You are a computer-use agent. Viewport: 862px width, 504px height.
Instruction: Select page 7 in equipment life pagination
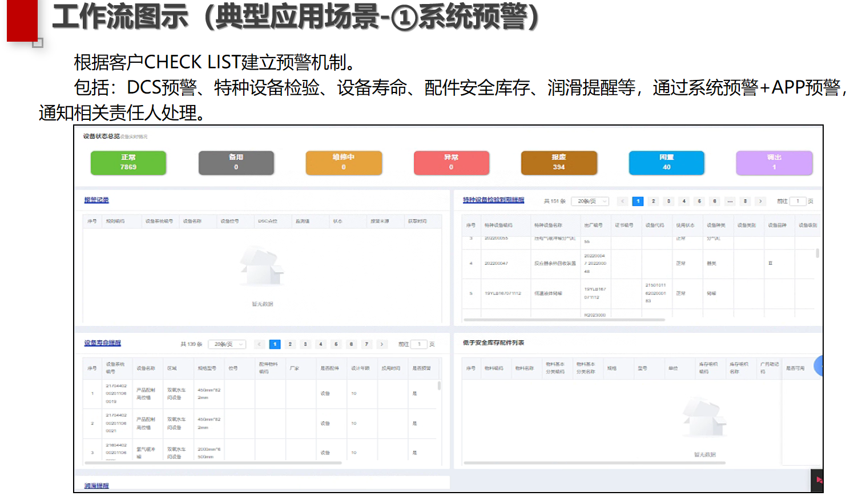point(366,344)
